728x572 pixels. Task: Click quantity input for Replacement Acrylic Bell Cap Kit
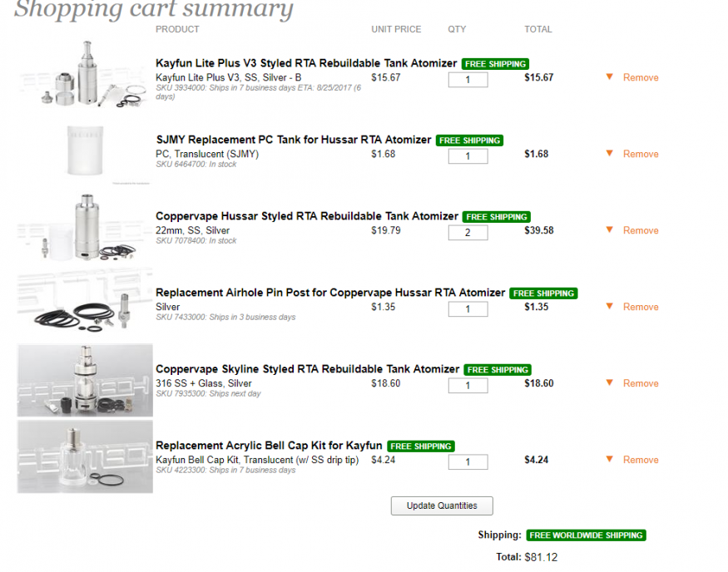click(468, 462)
